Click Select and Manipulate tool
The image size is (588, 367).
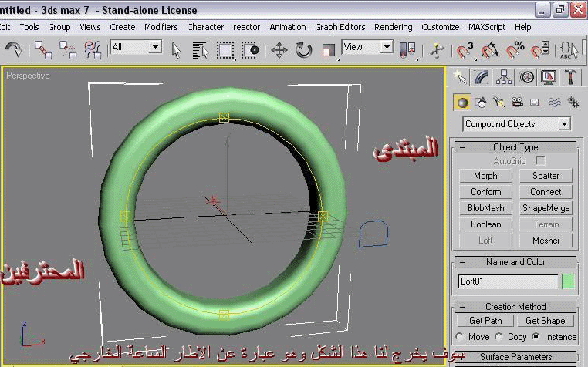pos(437,50)
